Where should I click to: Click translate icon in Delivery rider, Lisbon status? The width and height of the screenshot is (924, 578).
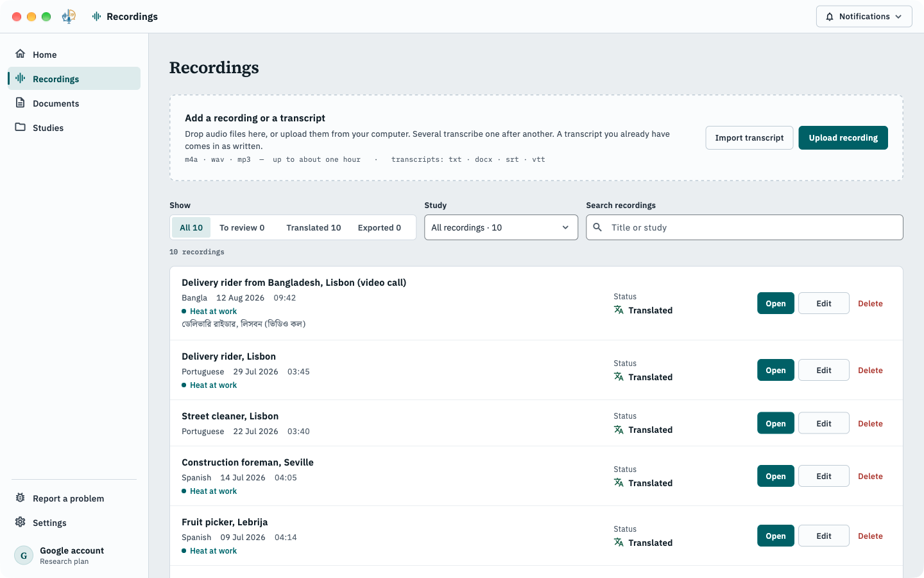[x=619, y=376]
